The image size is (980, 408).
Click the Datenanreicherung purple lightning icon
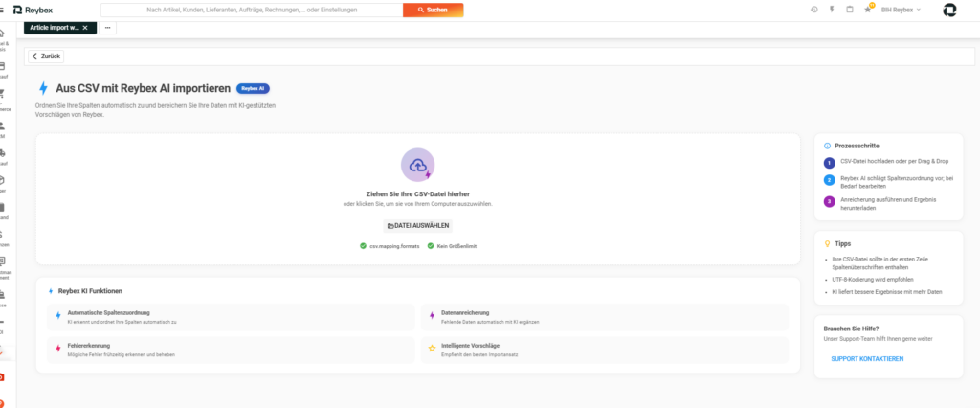coord(432,316)
